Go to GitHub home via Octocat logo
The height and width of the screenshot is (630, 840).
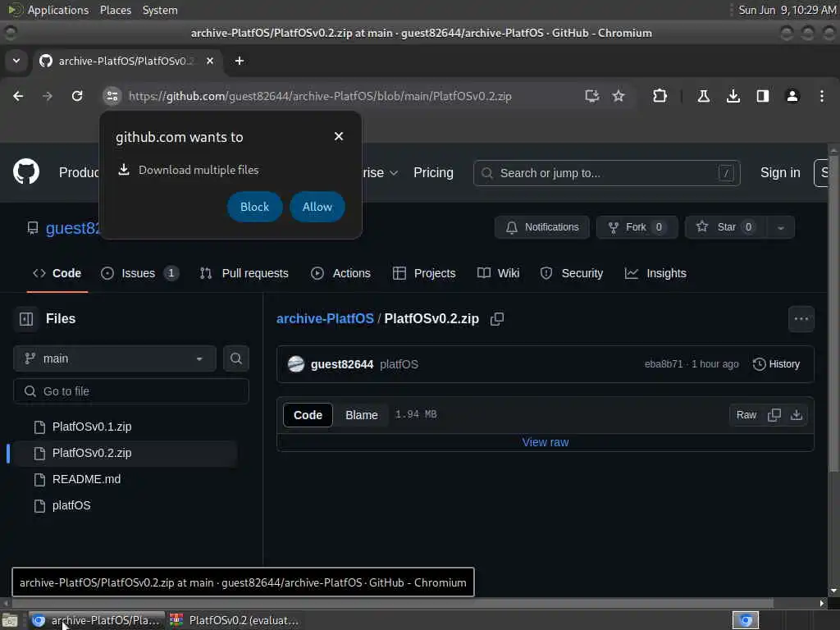coord(26,172)
